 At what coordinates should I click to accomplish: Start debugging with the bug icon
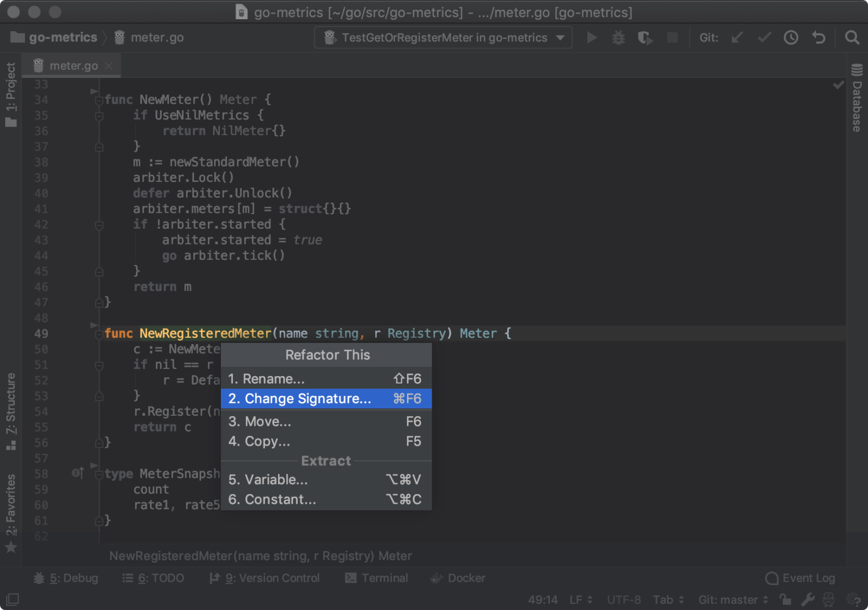coord(618,37)
